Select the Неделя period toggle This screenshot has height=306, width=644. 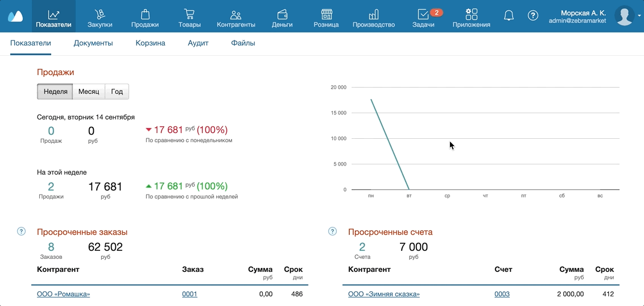pyautogui.click(x=56, y=92)
